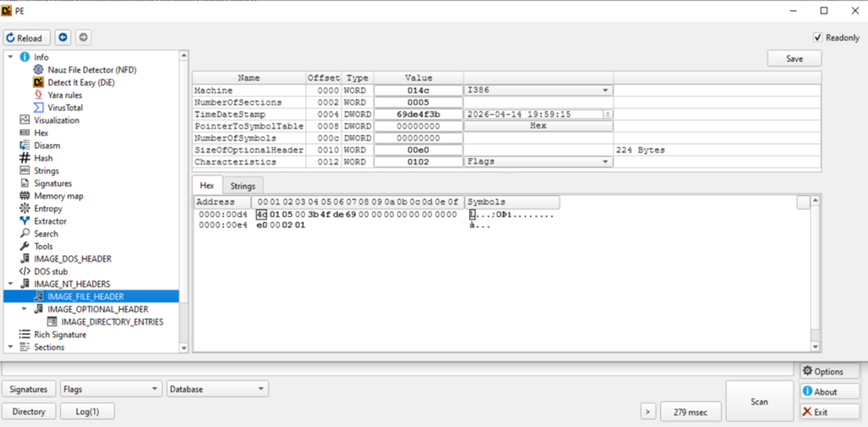868x427 pixels.
Task: Click the PointerToSymbolTable Hex button
Action: [x=538, y=126]
